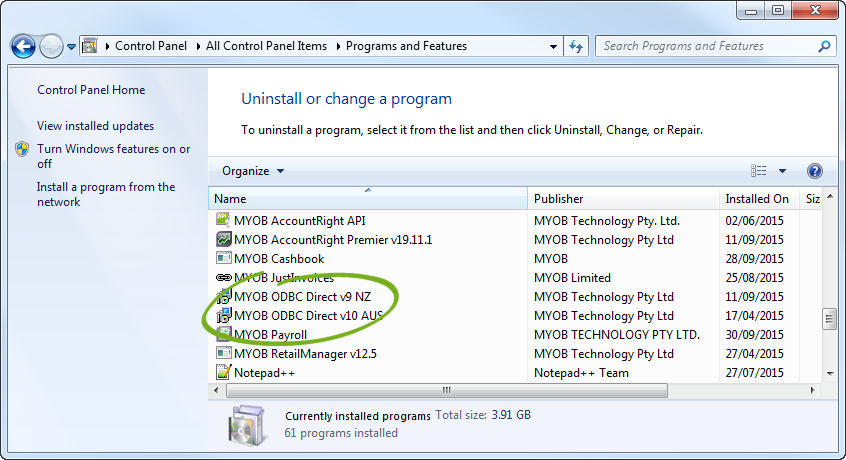Click the vertical scrollbar up arrow
The height and width of the screenshot is (460, 846).
pyautogui.click(x=830, y=197)
